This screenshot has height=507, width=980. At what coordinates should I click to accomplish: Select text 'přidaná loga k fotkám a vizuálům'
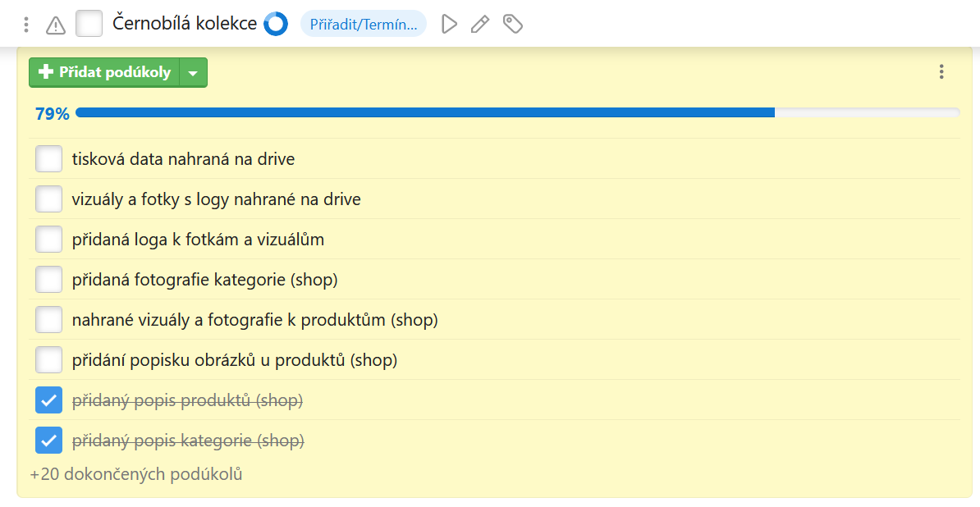click(198, 239)
